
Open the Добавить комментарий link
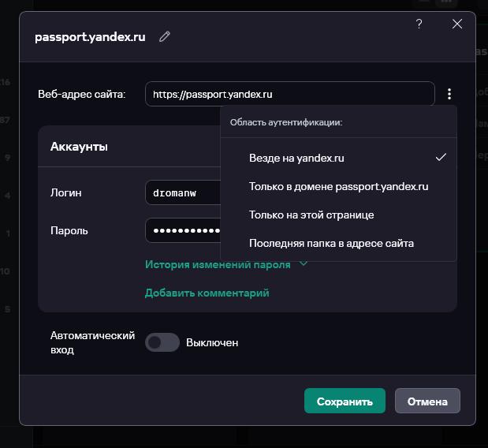pyautogui.click(x=207, y=293)
